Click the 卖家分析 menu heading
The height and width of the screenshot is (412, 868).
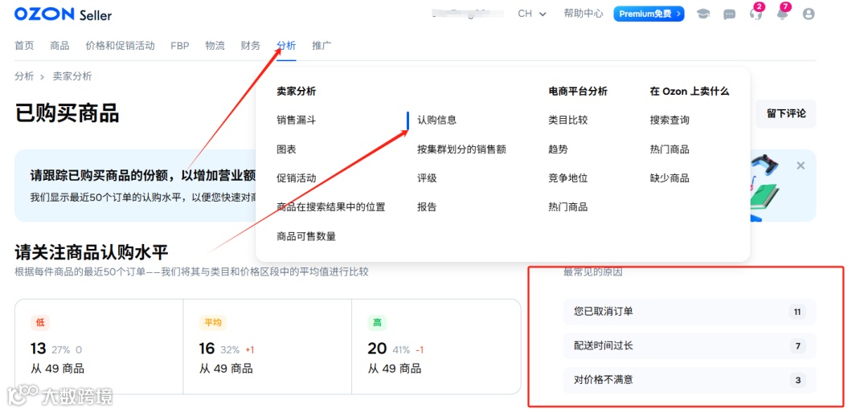[x=296, y=92]
